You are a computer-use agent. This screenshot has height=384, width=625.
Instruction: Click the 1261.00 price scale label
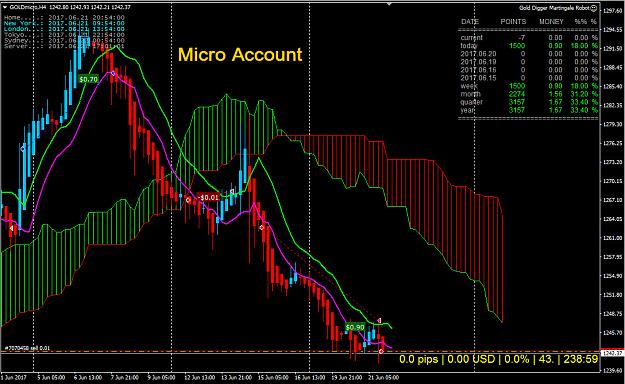pos(612,238)
